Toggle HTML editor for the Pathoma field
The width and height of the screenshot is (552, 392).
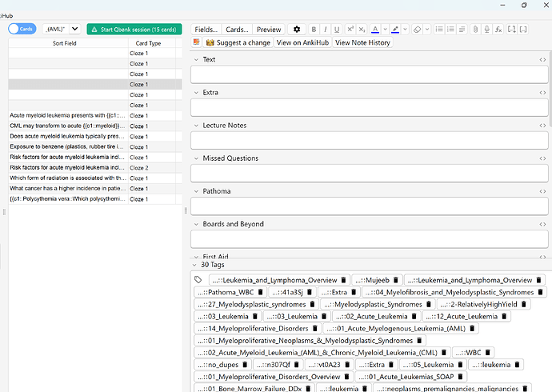(543, 191)
